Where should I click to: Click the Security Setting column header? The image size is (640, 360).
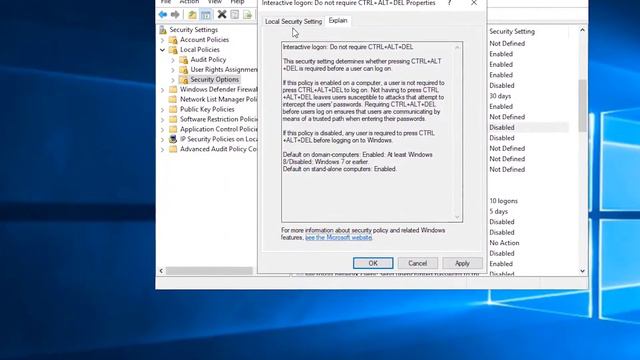click(x=512, y=31)
